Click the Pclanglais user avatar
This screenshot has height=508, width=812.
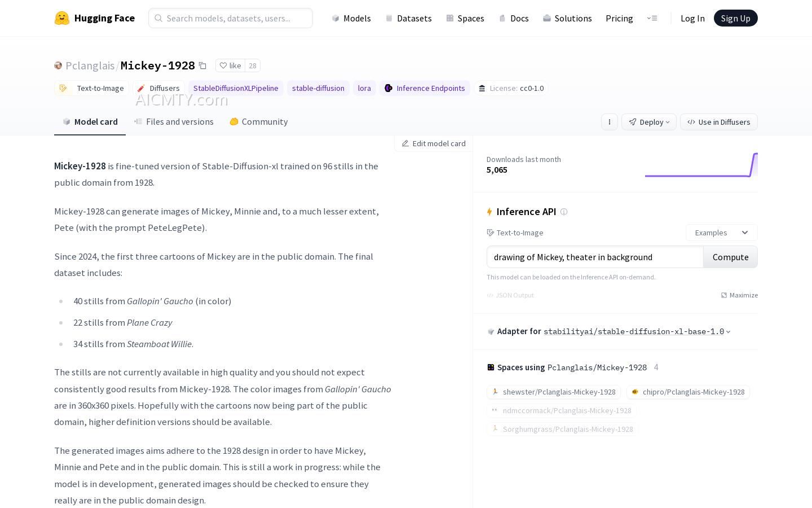click(58, 65)
